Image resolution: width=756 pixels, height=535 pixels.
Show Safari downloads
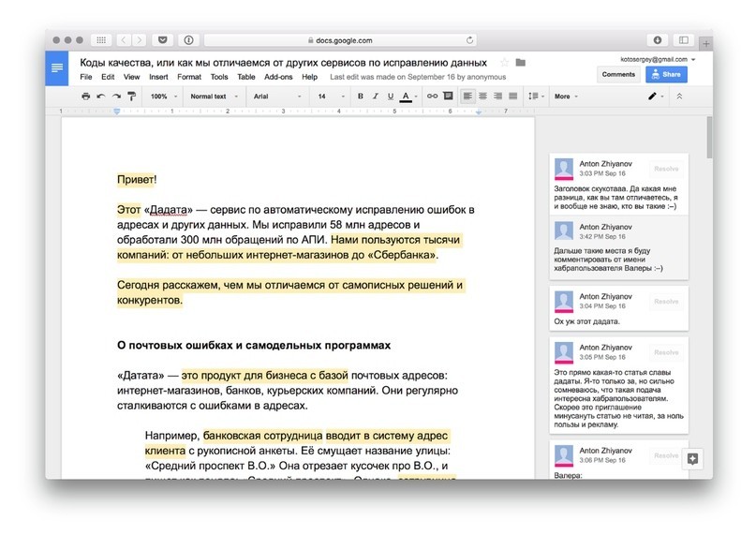(657, 40)
